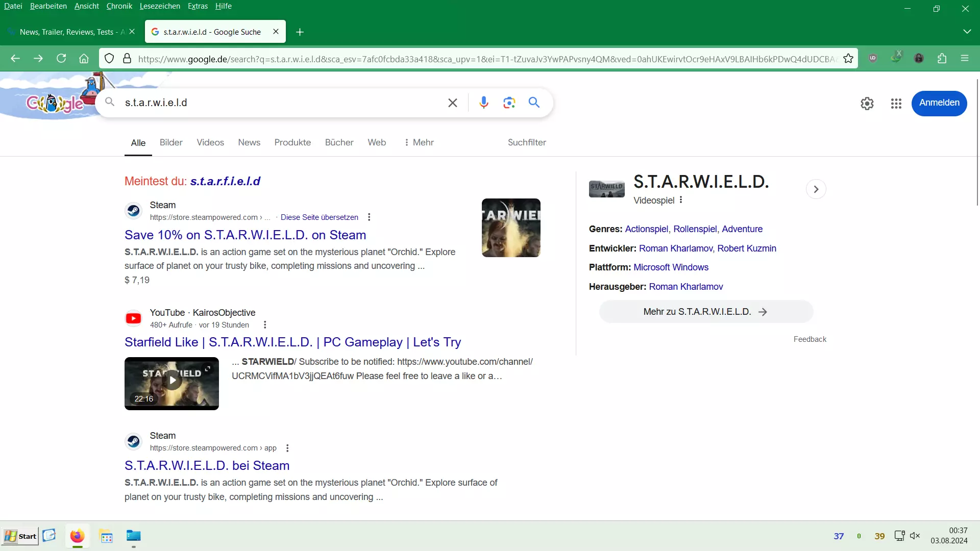The width and height of the screenshot is (980, 551).
Task: Switch to the News results tab
Action: point(249,142)
